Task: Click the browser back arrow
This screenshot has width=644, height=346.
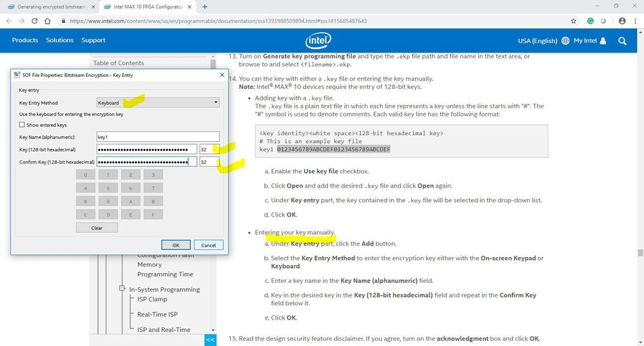Action: [x=8, y=21]
